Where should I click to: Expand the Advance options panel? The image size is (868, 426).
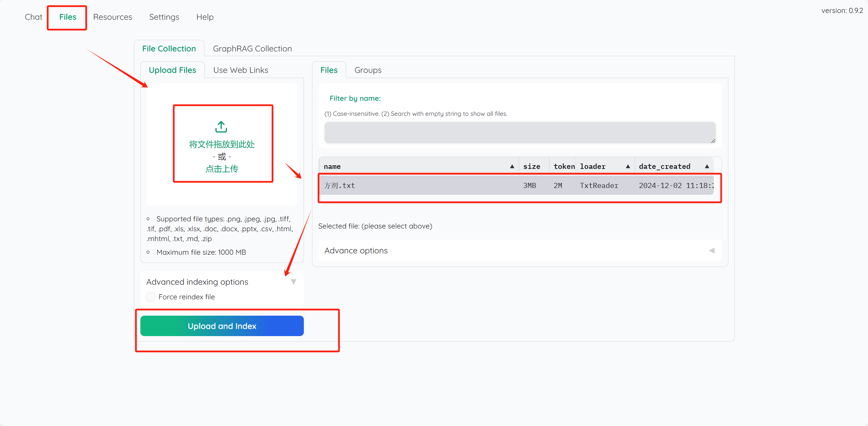coord(711,251)
